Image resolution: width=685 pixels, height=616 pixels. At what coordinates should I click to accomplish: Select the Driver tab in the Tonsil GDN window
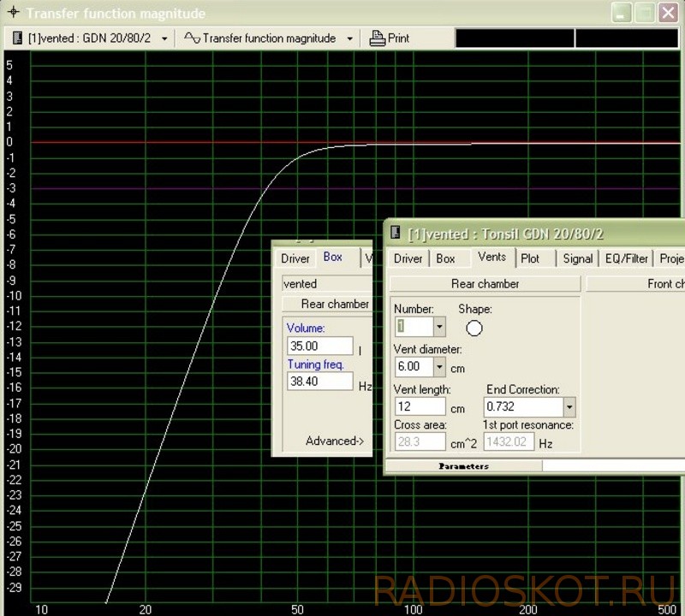click(408, 258)
